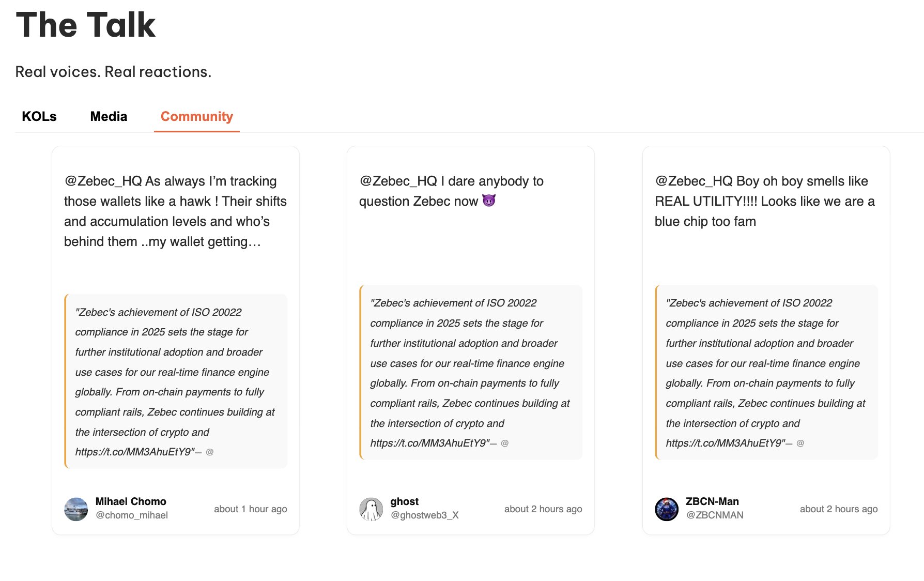Open the @chomo_mihael handle link
This screenshot has width=924, height=581.
132,515
